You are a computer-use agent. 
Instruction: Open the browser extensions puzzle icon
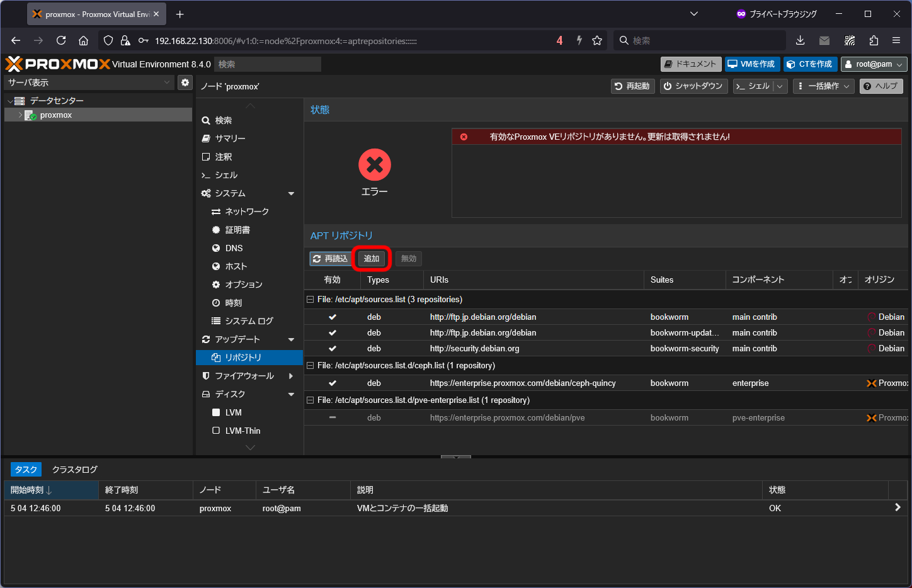(x=874, y=40)
